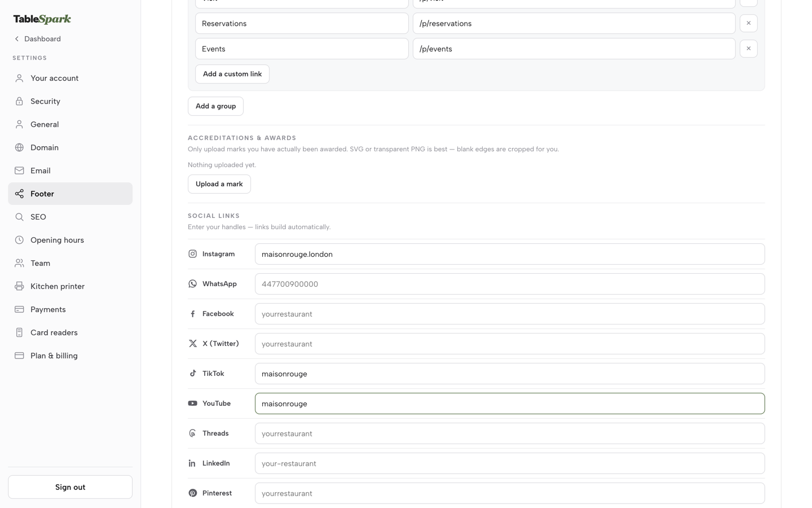Screen dimensions: 812x508
Task: Focus the Facebook handle field
Action: point(510,314)
